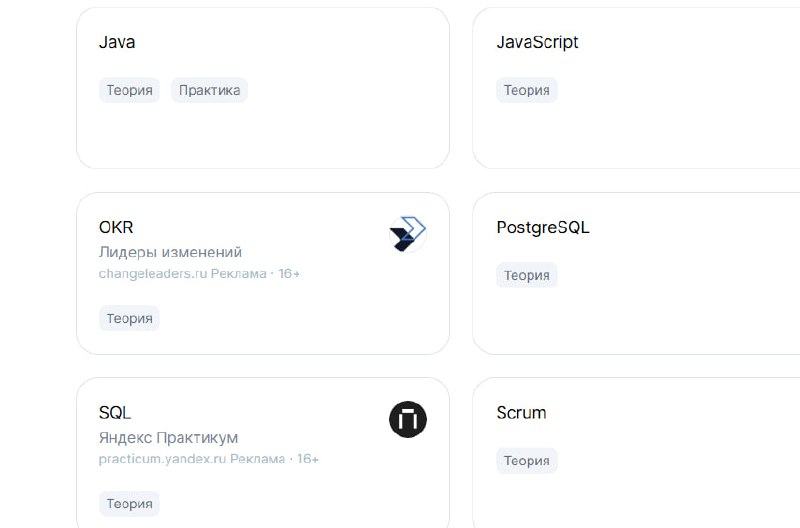Select the Теория tag under Scrum
This screenshot has width=800, height=528.
[527, 461]
